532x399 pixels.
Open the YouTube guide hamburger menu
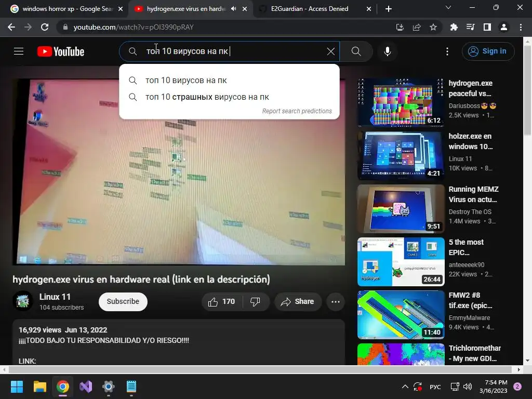click(x=19, y=51)
